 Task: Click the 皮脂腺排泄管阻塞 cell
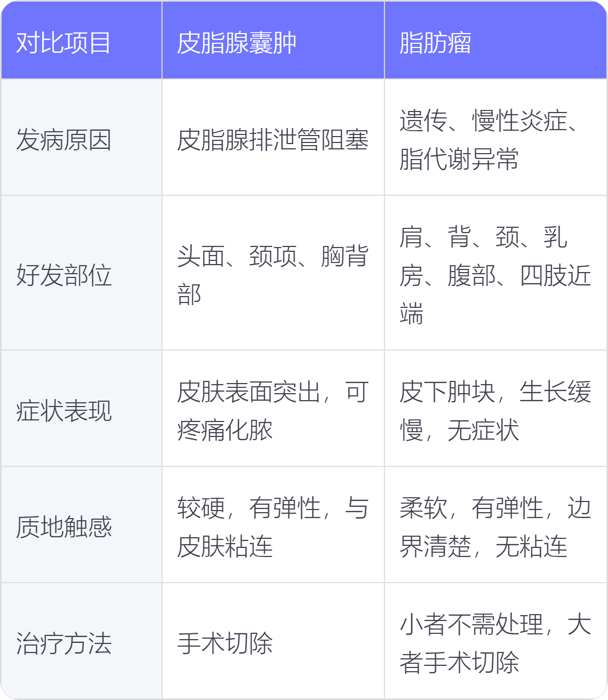273,140
